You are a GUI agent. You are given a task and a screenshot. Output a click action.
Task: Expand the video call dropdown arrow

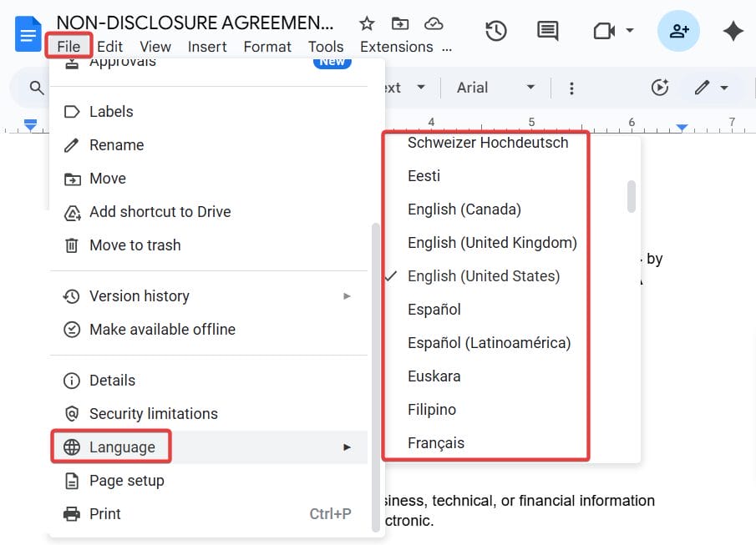click(x=630, y=30)
